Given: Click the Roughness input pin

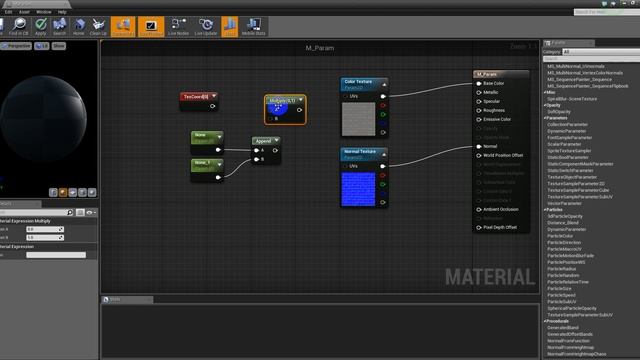Looking at the screenshot, I should pos(479,111).
